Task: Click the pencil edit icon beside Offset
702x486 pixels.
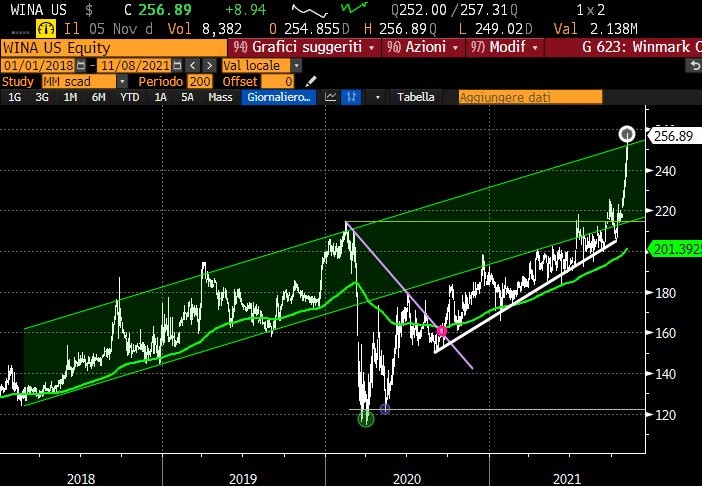Action: 311,81
